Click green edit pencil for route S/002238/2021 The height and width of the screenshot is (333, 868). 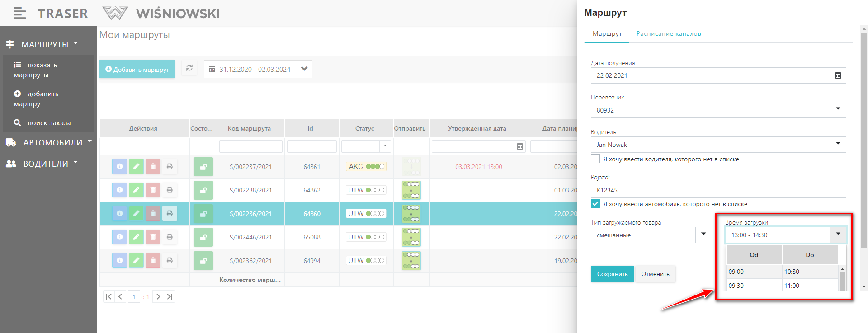point(136,190)
